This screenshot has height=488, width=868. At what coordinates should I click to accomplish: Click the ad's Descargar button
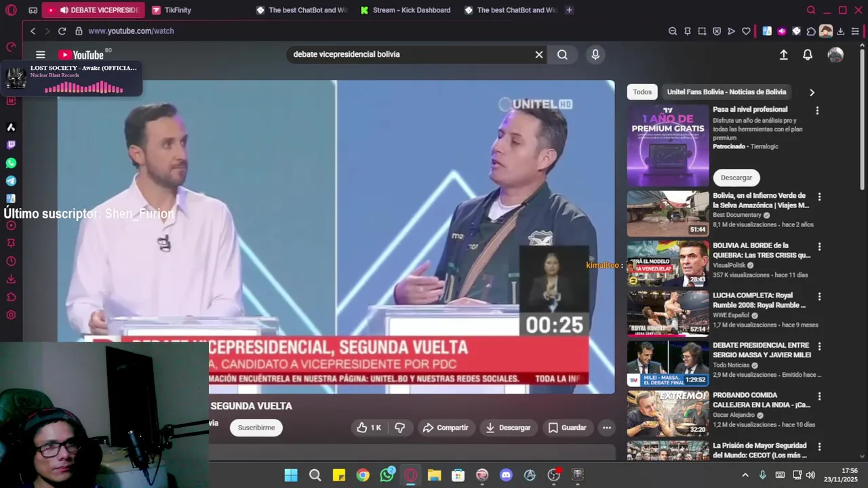(736, 178)
